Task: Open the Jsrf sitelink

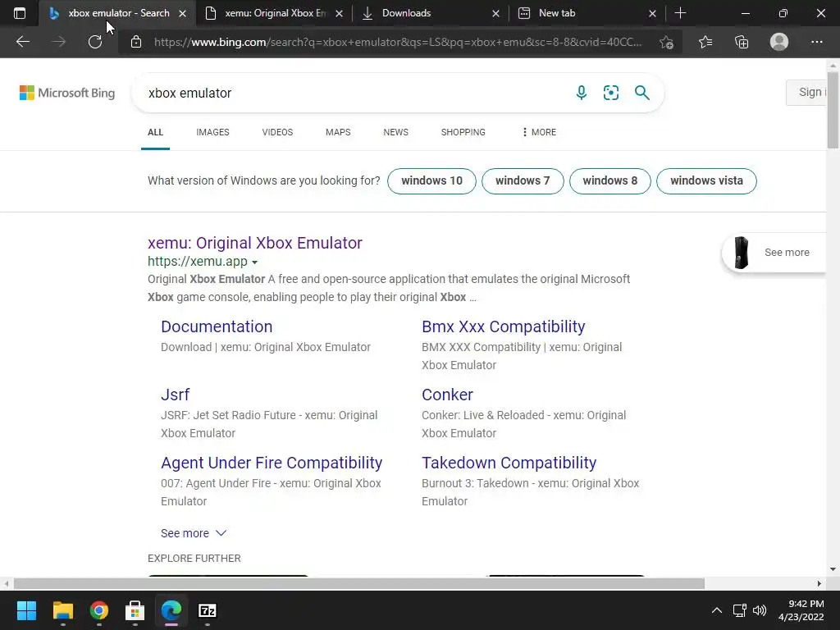Action: tap(176, 395)
